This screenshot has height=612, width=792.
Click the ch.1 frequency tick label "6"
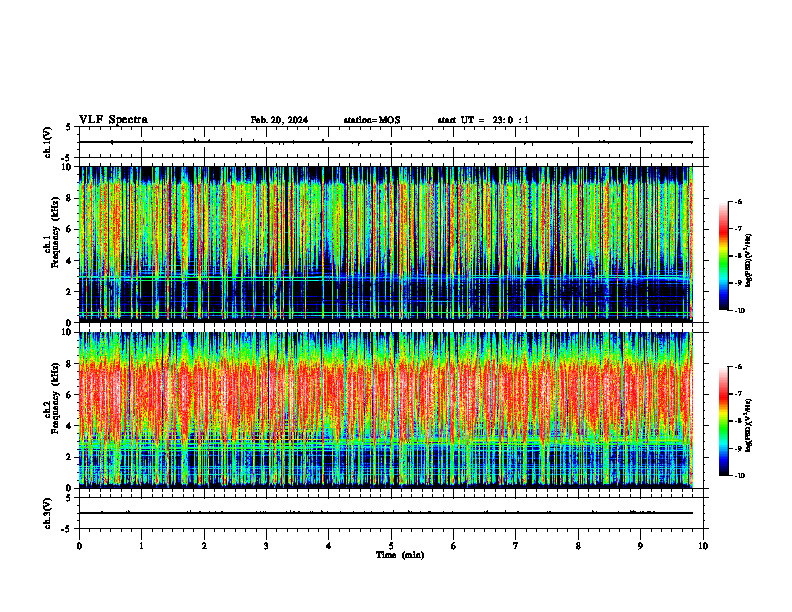(70, 230)
